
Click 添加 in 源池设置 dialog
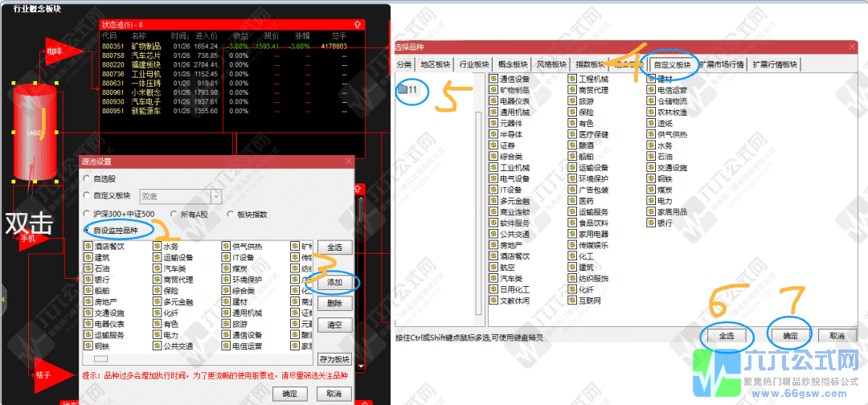334,282
